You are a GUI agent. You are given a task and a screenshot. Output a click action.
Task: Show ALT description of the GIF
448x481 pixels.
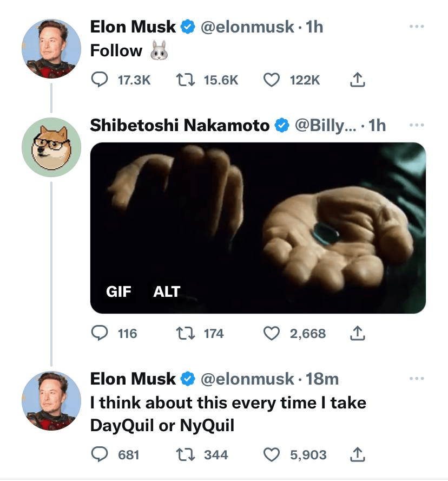pyautogui.click(x=166, y=291)
